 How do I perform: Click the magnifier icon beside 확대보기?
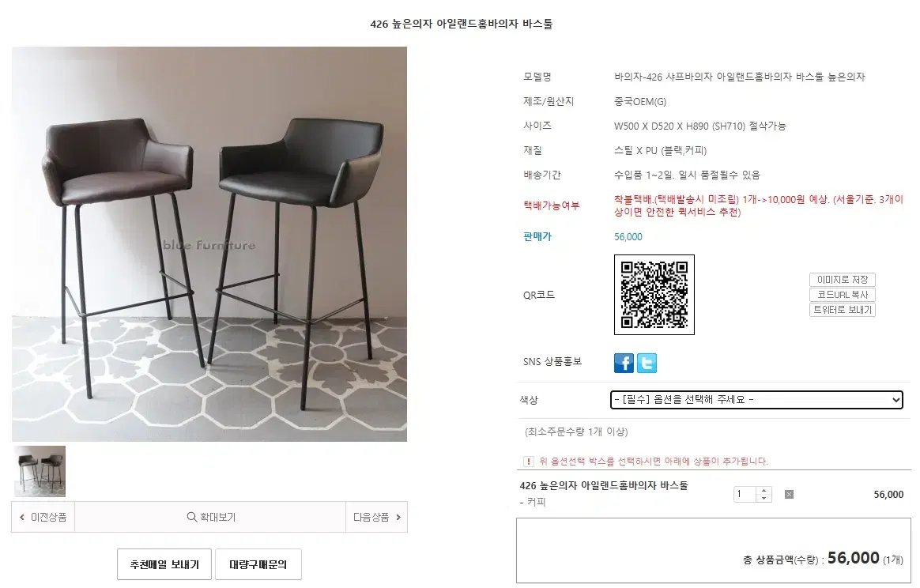(191, 517)
